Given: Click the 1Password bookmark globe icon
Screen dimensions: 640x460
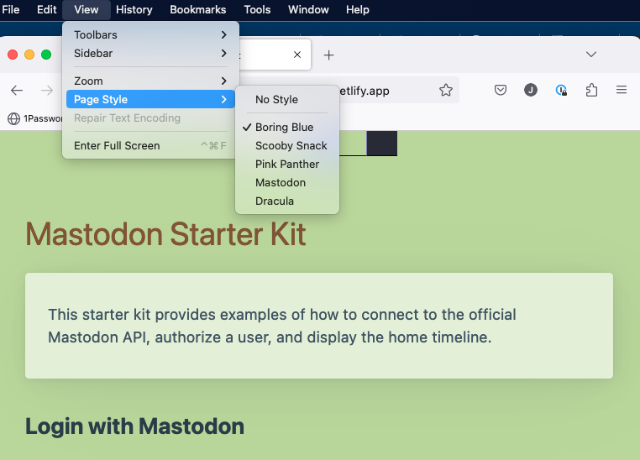Looking at the screenshot, I should [x=14, y=118].
